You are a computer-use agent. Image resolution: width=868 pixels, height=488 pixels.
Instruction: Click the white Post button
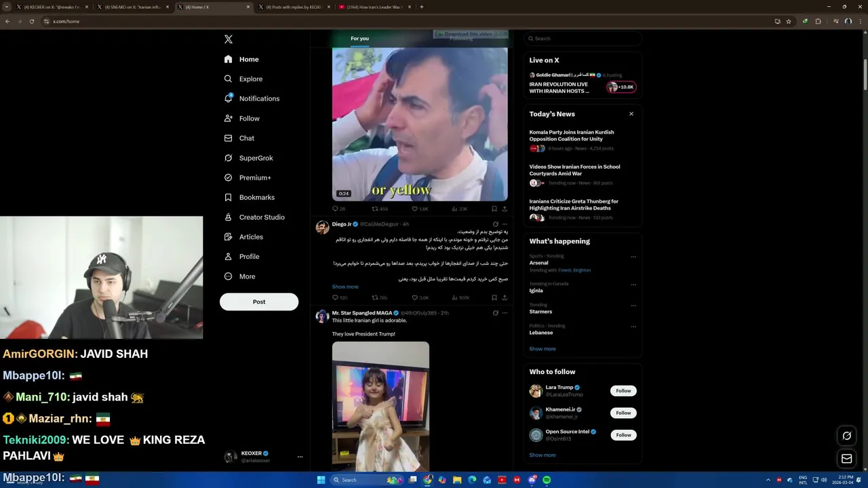tap(259, 302)
